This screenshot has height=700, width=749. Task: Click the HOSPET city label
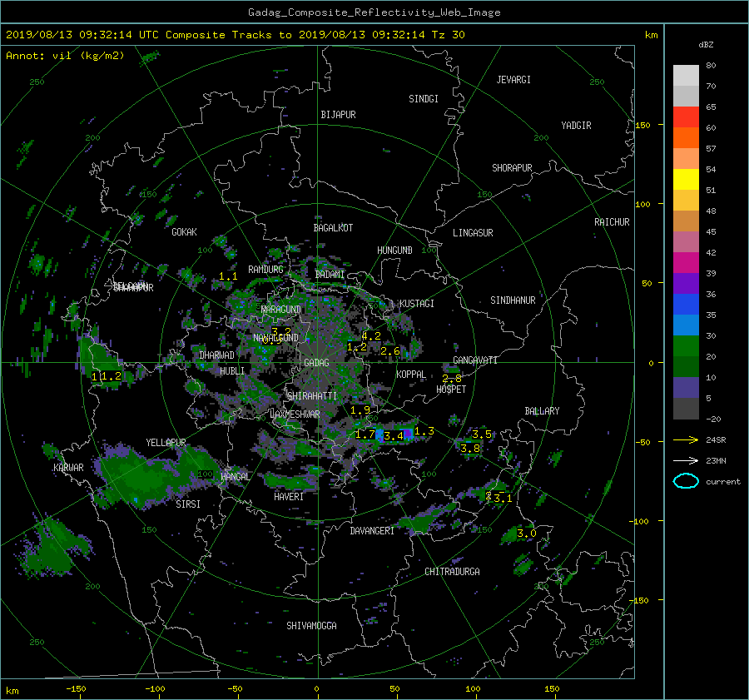[451, 390]
